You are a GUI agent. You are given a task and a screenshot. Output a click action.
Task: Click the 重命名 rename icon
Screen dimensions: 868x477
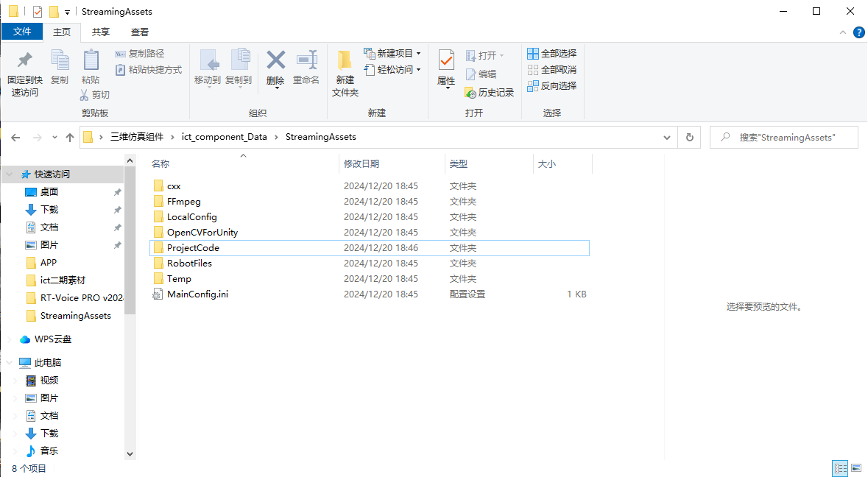point(306,60)
